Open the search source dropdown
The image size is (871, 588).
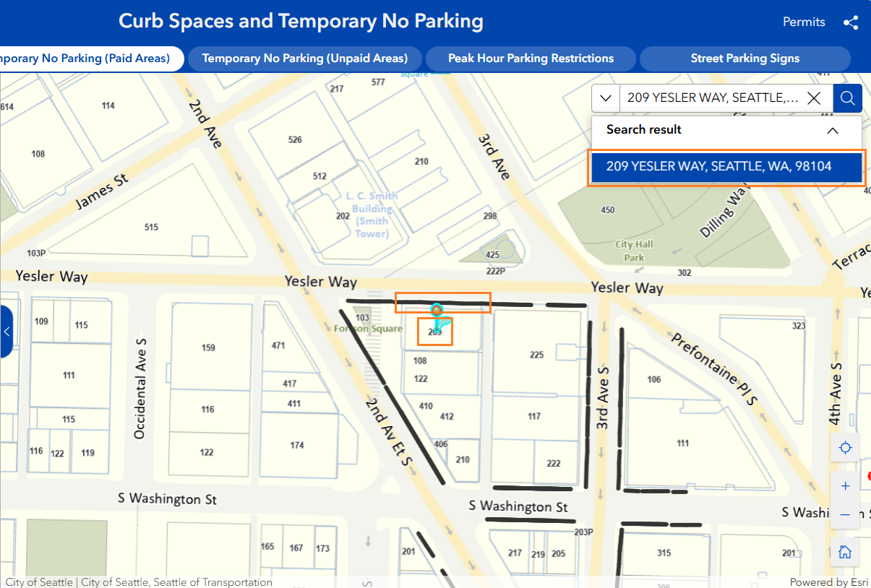pos(606,98)
